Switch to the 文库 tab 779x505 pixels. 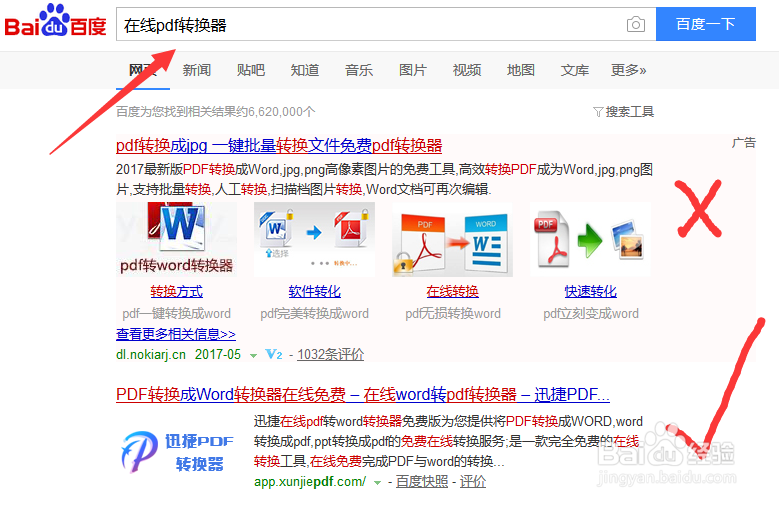coord(575,70)
